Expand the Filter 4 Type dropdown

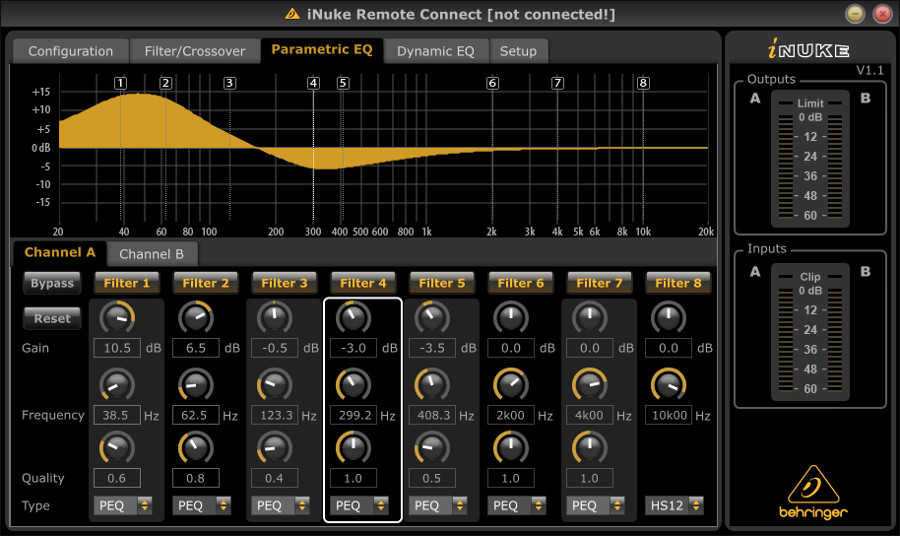359,506
